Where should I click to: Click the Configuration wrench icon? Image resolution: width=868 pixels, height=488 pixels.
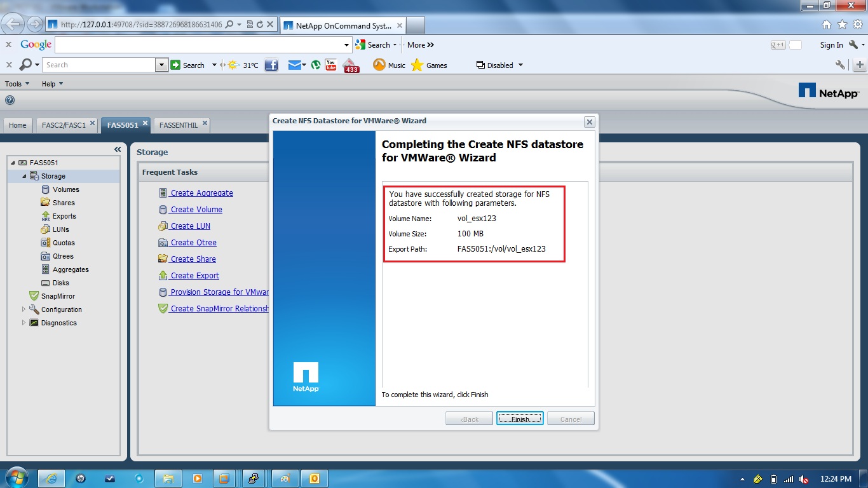pos(34,309)
